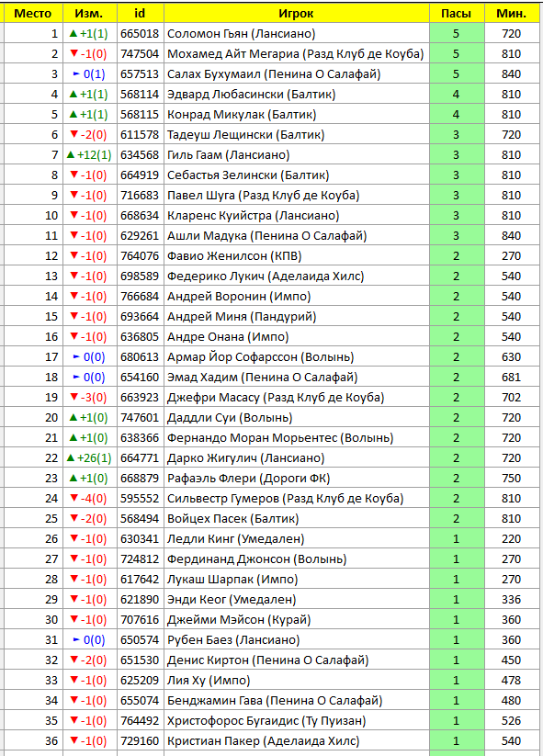Click id cell 764076
The height and width of the screenshot is (756, 543).
tap(140, 256)
